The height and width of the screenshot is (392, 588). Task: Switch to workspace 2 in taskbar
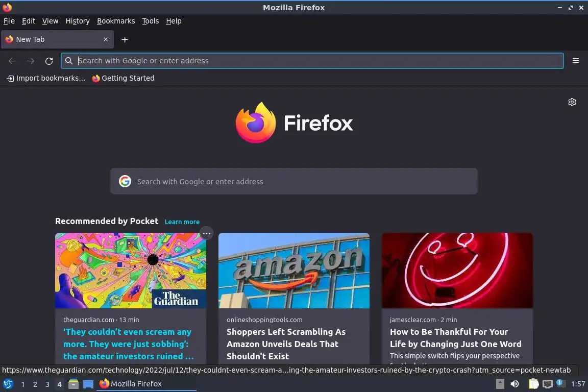pos(35,384)
